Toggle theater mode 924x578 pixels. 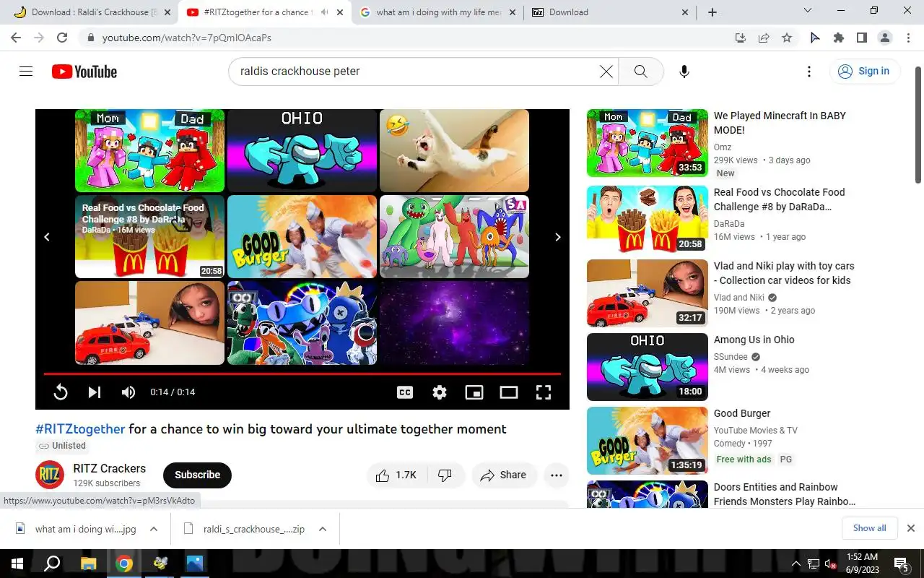(509, 392)
